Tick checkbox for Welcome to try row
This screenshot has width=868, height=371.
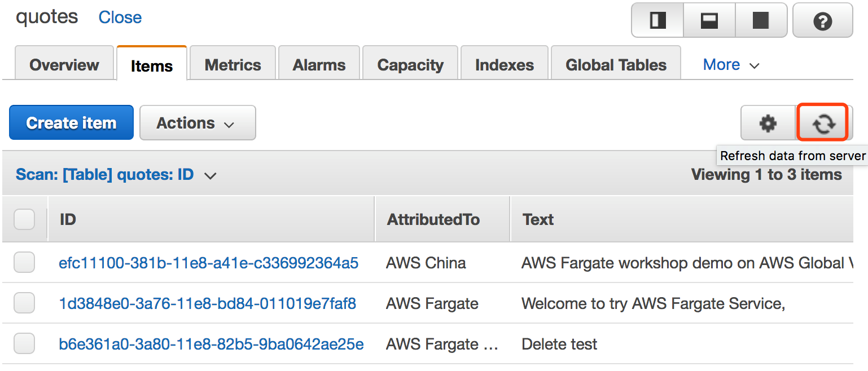tap(24, 304)
